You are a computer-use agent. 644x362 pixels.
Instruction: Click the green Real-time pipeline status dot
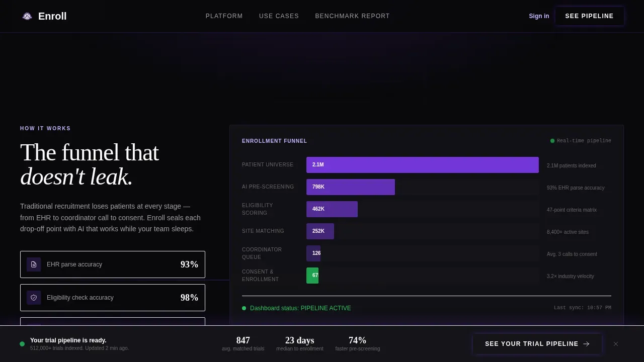(x=552, y=141)
